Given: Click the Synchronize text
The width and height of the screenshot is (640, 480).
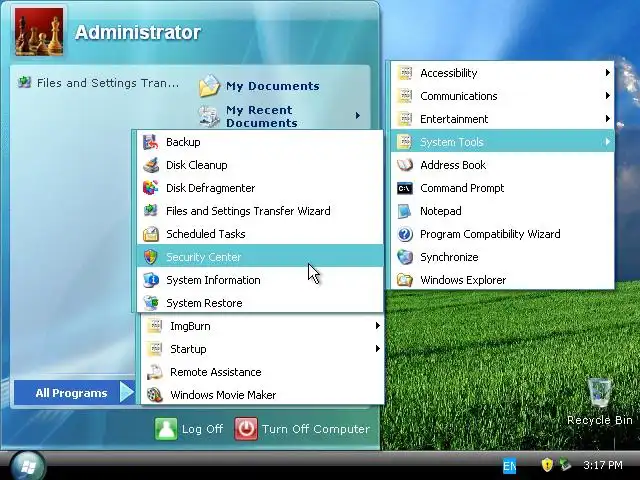Looking at the screenshot, I should pyautogui.click(x=449, y=257).
